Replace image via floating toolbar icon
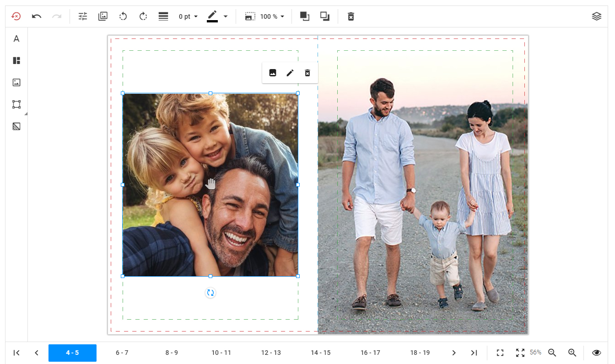This screenshot has width=615, height=364. (x=273, y=73)
